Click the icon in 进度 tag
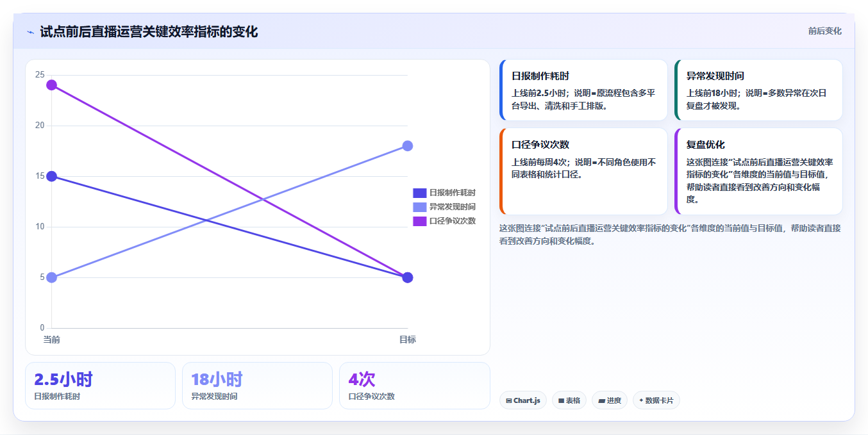 click(x=601, y=401)
